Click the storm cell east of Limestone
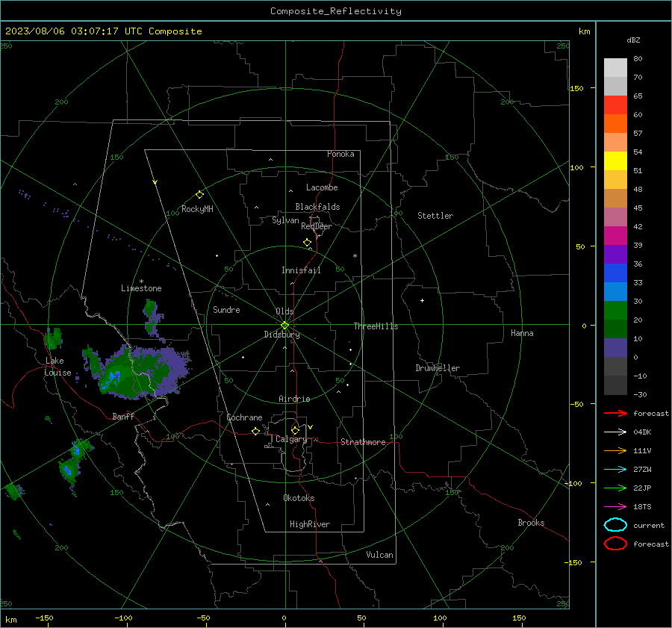Viewport: 672px width, 628px height. click(x=153, y=320)
